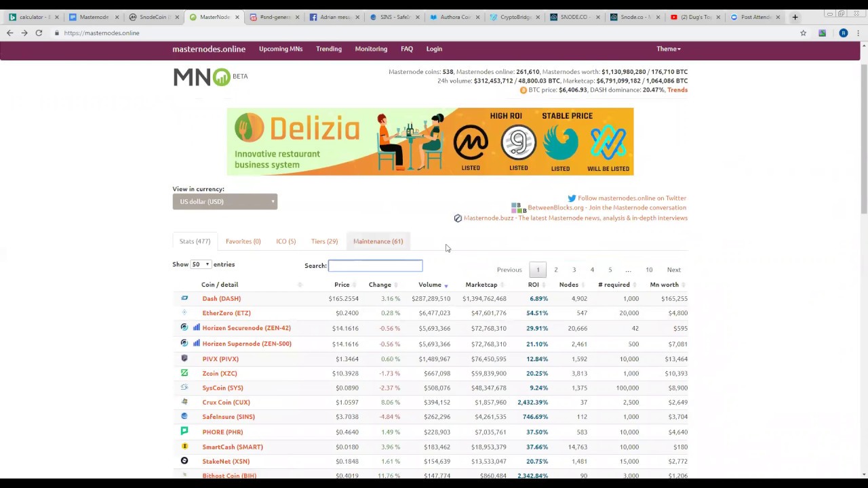
Task: Click the SysCoin logo icon
Action: (x=184, y=387)
